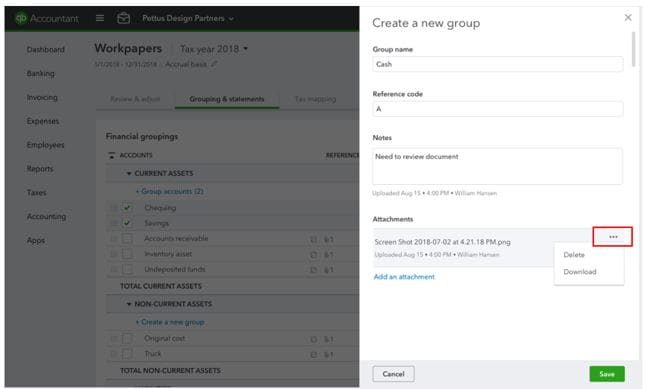Click the attachment icon in Truck row
The height and width of the screenshot is (389, 646).
coord(328,354)
